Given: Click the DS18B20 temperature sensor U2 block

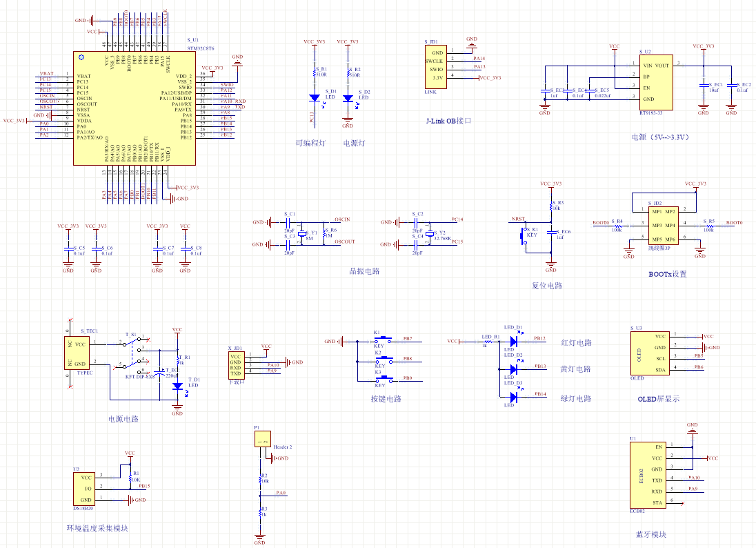Looking at the screenshot, I should (x=84, y=489).
